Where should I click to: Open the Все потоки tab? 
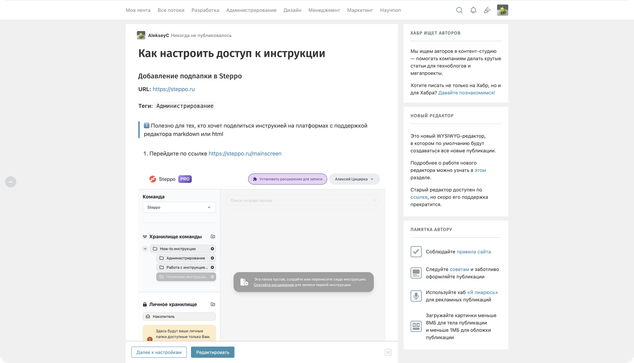tap(171, 10)
